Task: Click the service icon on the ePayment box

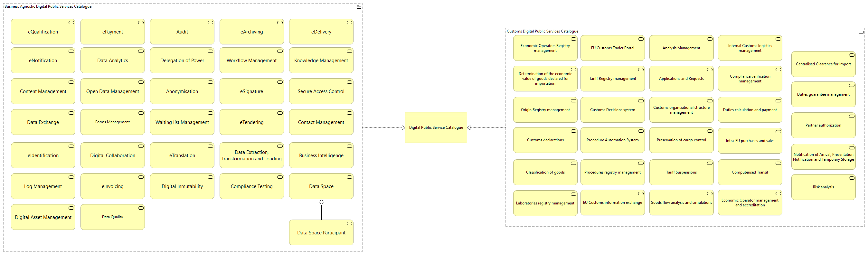Action: (x=141, y=23)
